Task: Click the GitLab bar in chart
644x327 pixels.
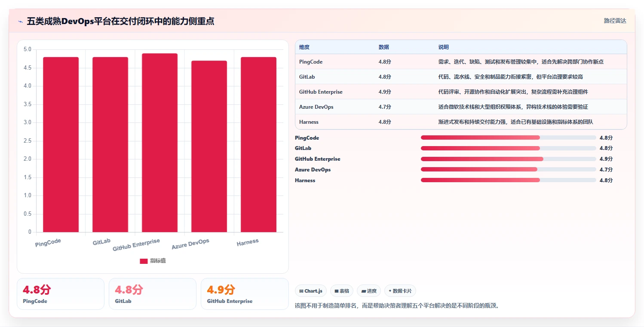Action: tap(110, 144)
